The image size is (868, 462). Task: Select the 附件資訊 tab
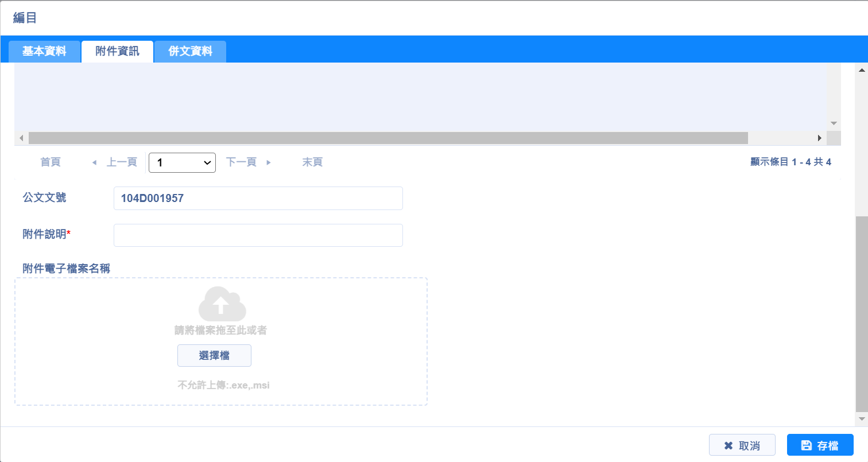coord(117,52)
